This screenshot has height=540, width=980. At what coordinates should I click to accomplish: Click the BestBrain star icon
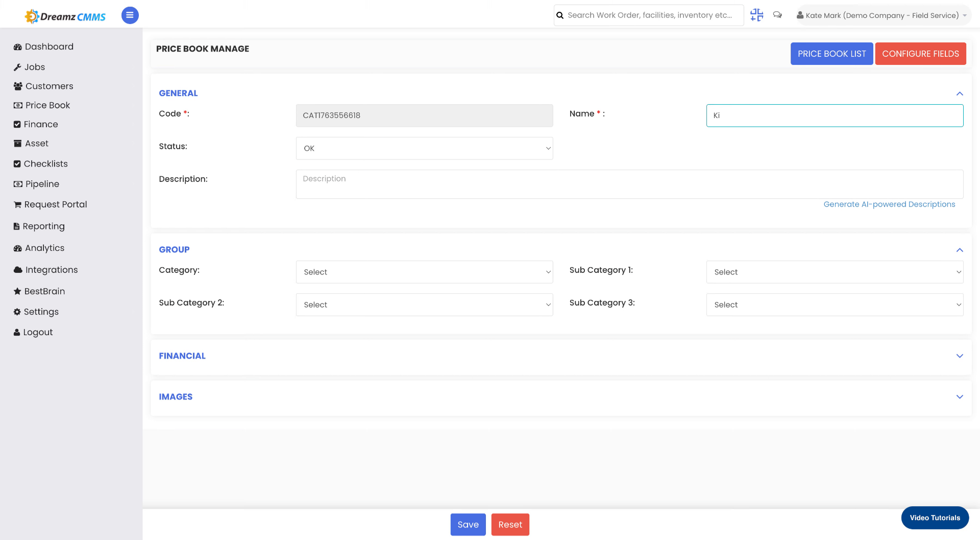(17, 291)
